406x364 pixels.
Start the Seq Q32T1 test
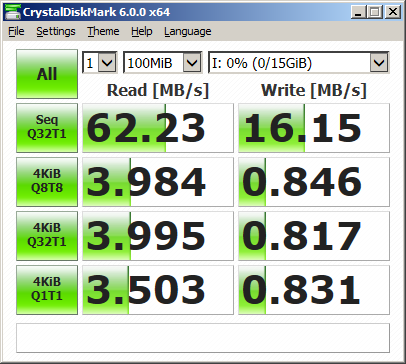tap(47, 128)
